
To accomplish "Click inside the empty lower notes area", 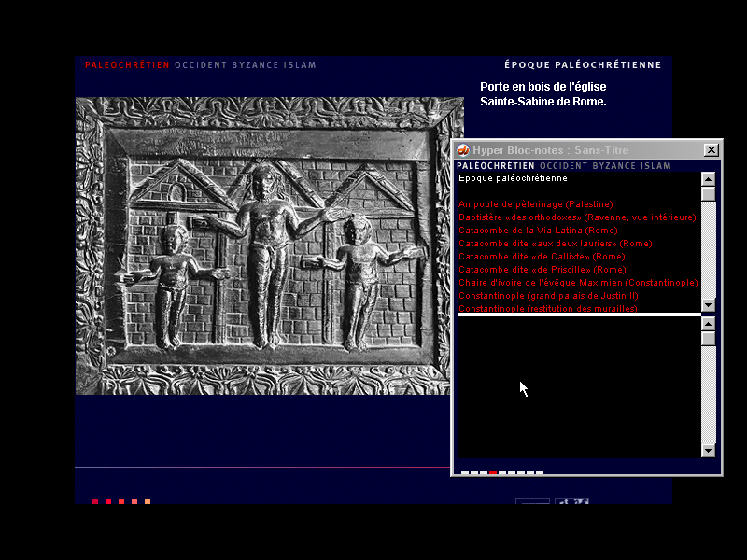I will 579,387.
